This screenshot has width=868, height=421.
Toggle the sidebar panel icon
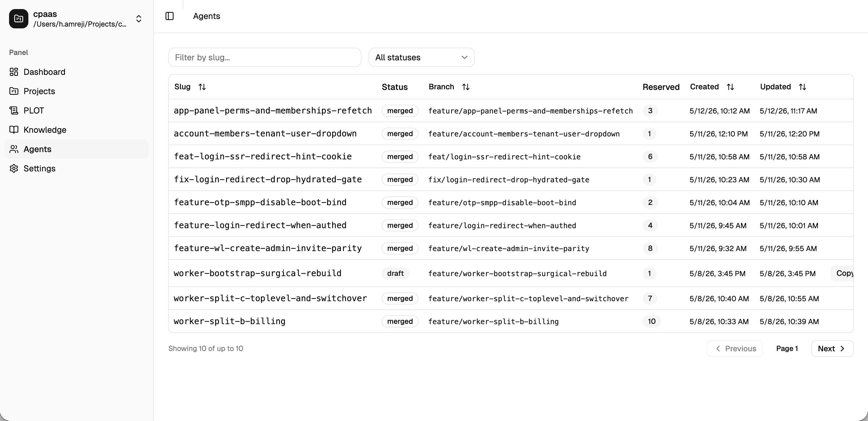170,16
